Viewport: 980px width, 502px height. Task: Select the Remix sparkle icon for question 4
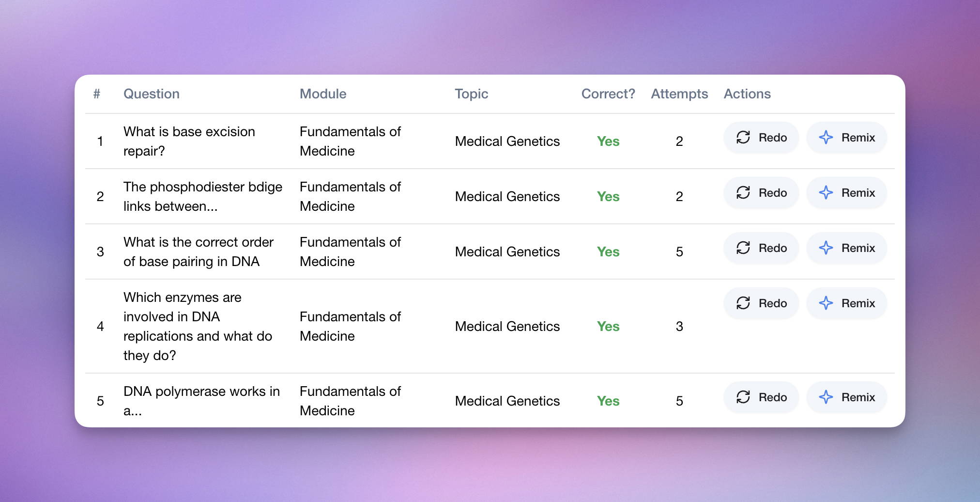coord(826,303)
